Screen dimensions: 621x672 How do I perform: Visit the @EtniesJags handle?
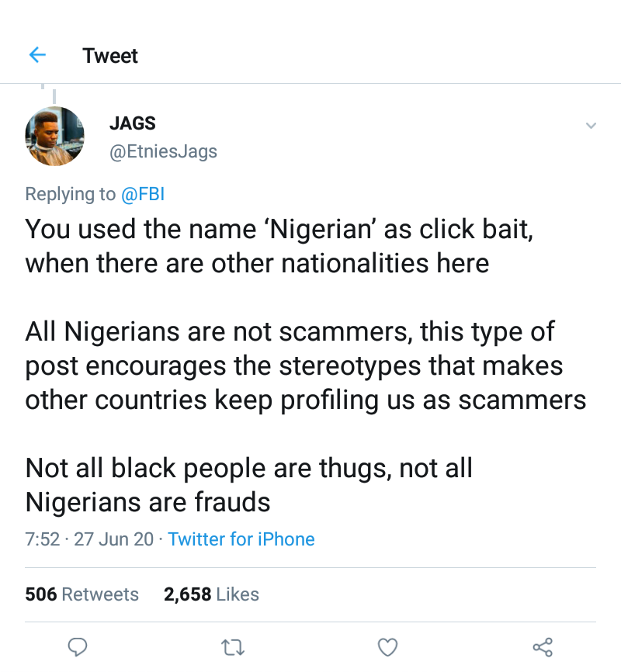163,151
